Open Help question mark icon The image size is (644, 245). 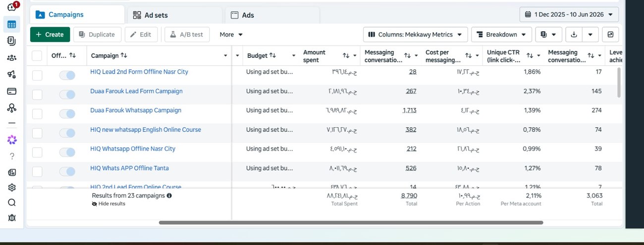point(12,156)
